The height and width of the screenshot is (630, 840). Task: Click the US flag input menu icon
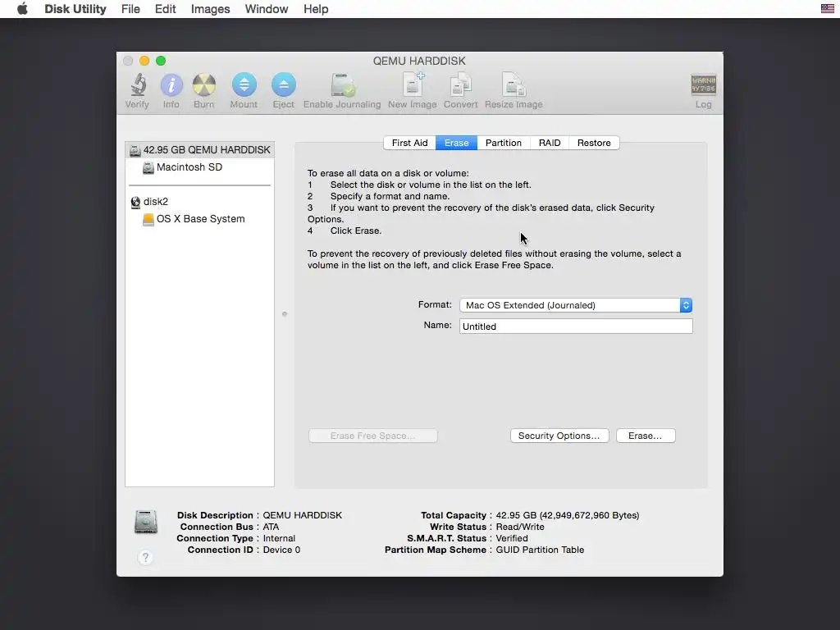[827, 8]
